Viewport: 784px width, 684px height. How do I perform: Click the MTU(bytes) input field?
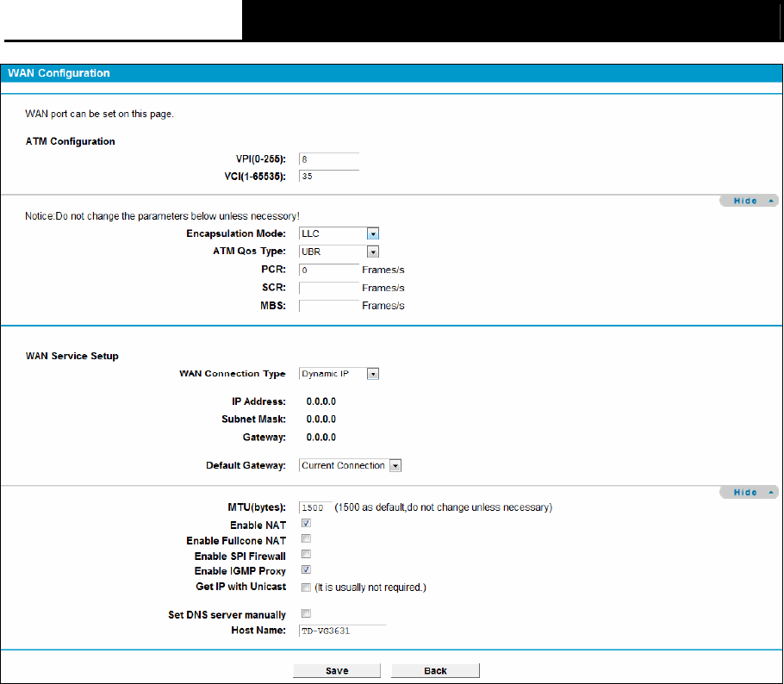[315, 507]
